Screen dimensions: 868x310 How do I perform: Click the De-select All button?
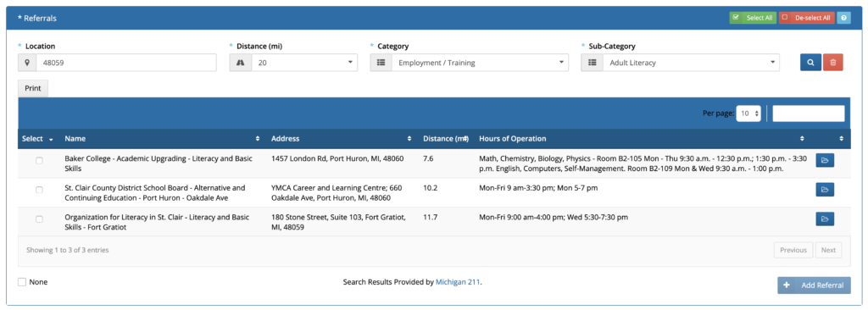[x=807, y=19]
